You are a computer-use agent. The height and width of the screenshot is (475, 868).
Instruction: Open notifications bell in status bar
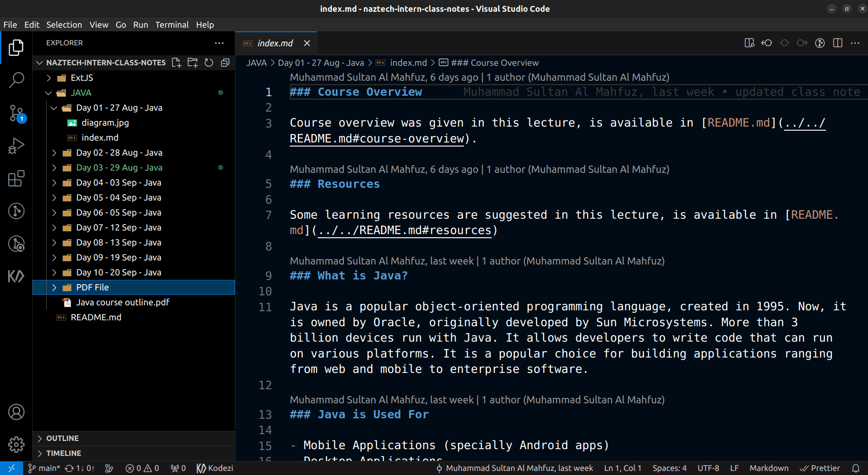(x=856, y=468)
